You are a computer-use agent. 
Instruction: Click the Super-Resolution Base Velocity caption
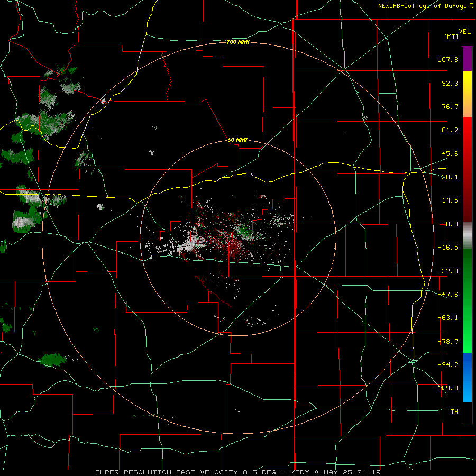(237, 472)
